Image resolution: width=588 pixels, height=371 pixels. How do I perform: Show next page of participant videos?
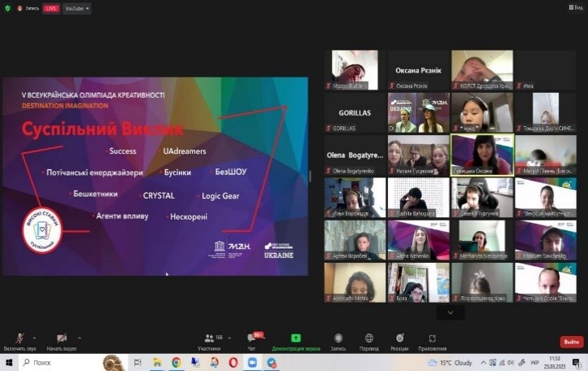click(451, 312)
